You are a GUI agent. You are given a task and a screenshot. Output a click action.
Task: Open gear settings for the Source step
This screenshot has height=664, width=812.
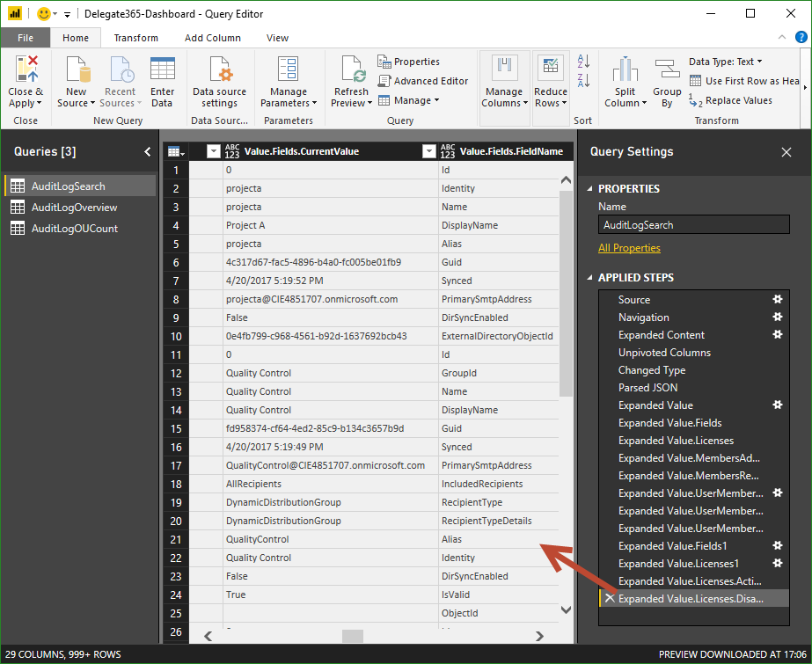[x=777, y=300]
